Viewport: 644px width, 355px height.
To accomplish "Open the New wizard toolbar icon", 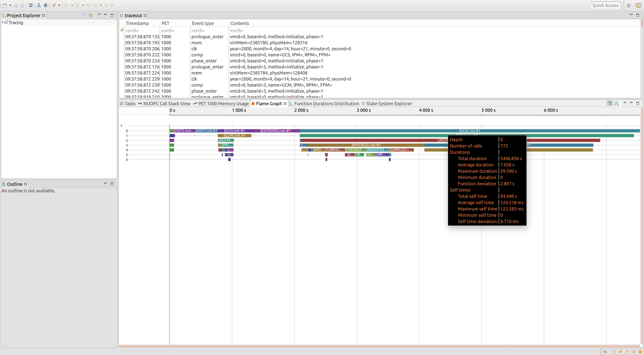I will [5, 5].
